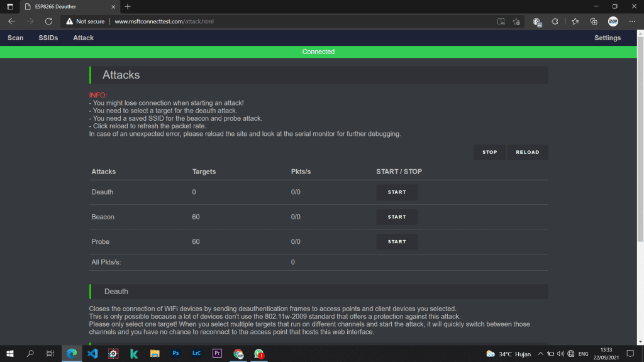Start the Beacon attack
Screen dimensions: 644x362
click(x=397, y=217)
